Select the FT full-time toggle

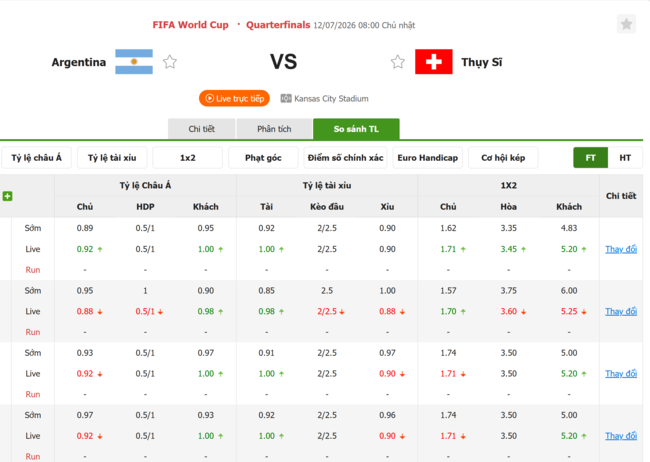(590, 158)
